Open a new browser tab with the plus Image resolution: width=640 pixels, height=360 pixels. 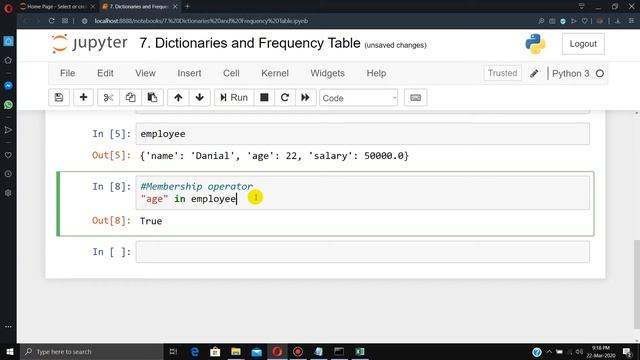pyautogui.click(x=187, y=6)
